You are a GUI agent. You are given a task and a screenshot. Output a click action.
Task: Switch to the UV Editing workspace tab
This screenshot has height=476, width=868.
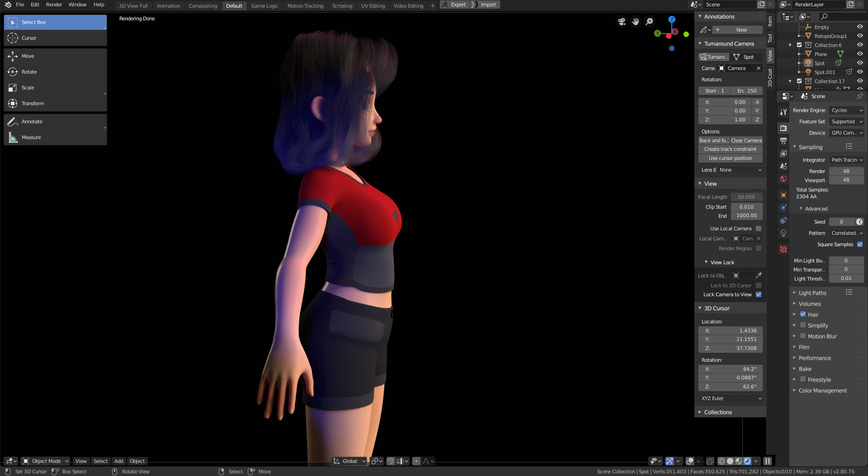coord(373,6)
